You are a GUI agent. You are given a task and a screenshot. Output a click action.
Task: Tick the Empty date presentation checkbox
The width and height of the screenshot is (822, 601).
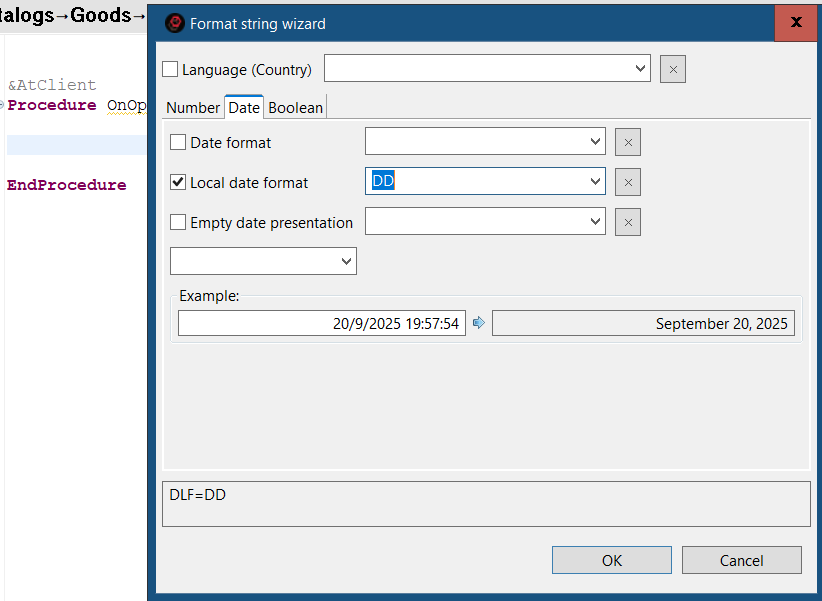tap(179, 222)
